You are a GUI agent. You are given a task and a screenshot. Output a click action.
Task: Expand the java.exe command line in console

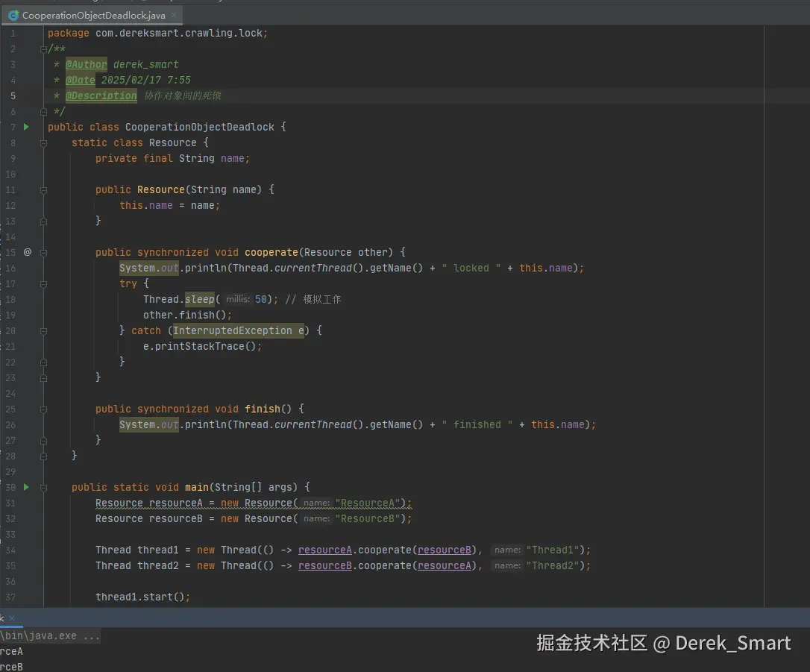point(93,635)
